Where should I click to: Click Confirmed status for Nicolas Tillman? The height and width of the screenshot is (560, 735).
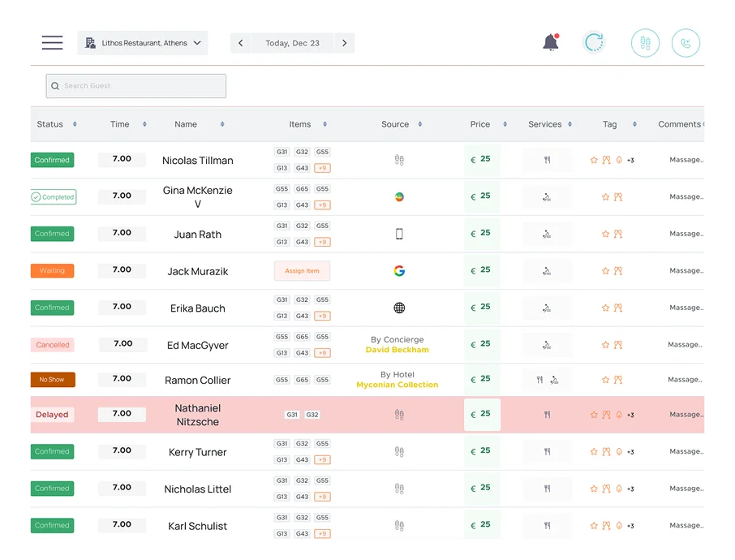pos(52,160)
